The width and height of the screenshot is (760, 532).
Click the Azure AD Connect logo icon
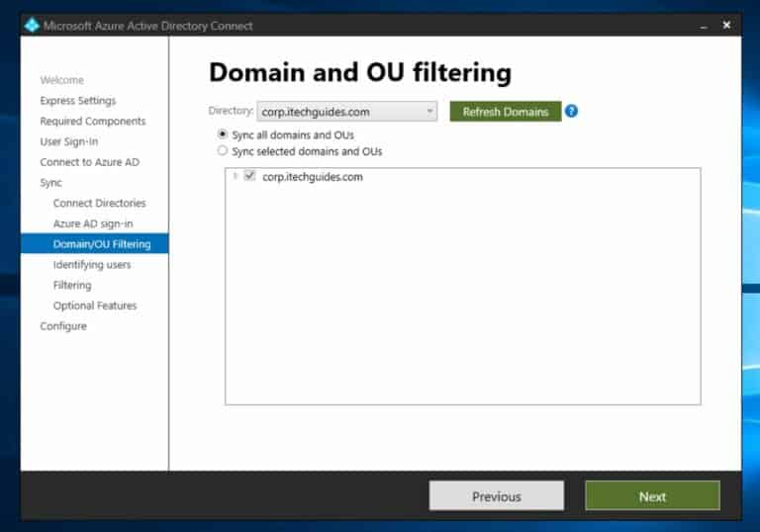pyautogui.click(x=32, y=25)
